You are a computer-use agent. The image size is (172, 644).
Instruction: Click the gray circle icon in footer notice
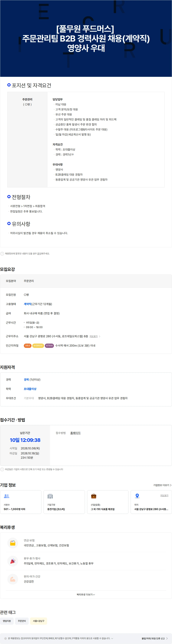(6, 638)
